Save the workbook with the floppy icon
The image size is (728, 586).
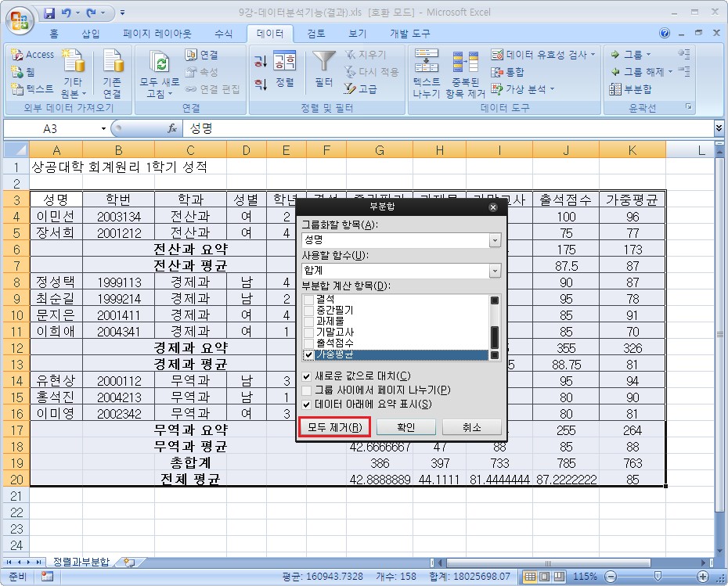coord(49,13)
